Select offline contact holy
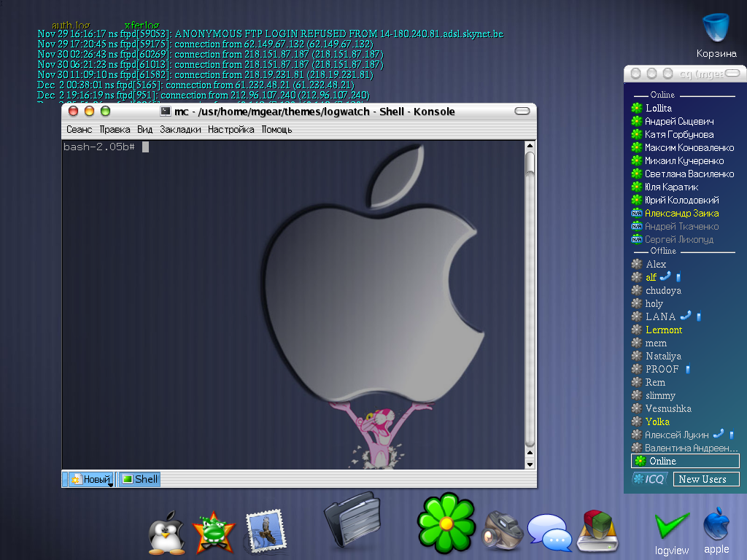This screenshot has width=747, height=560. point(654,303)
